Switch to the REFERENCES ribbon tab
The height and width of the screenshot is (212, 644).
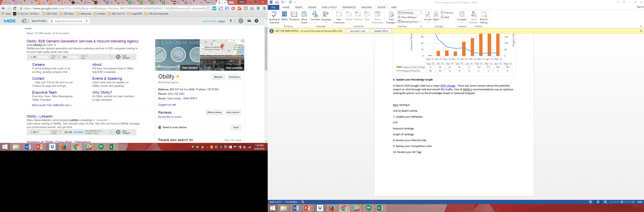349,7
